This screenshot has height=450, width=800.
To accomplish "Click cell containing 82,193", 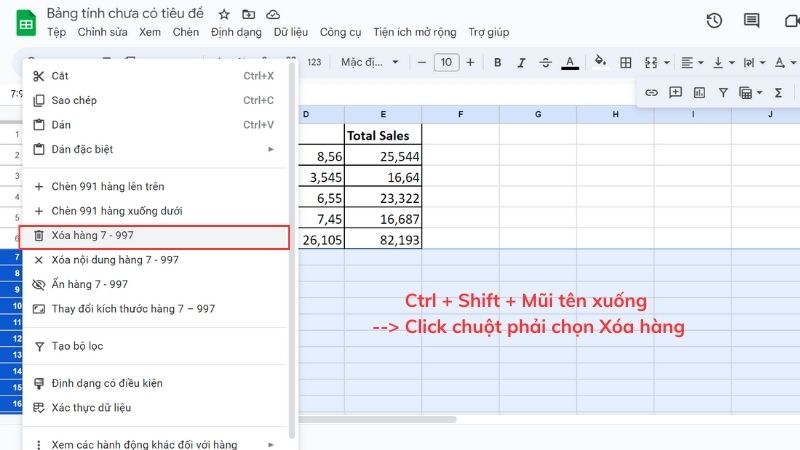I will point(383,239).
